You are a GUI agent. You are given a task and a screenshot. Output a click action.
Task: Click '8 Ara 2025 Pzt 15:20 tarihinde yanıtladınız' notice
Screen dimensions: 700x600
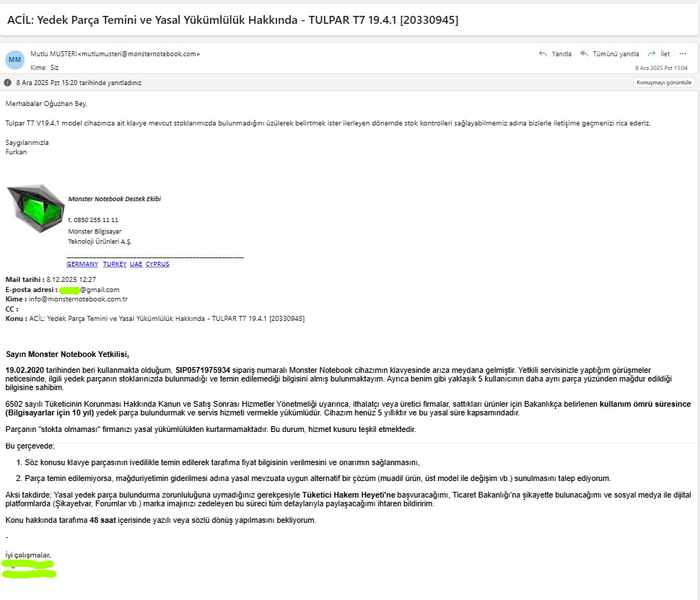click(79, 83)
